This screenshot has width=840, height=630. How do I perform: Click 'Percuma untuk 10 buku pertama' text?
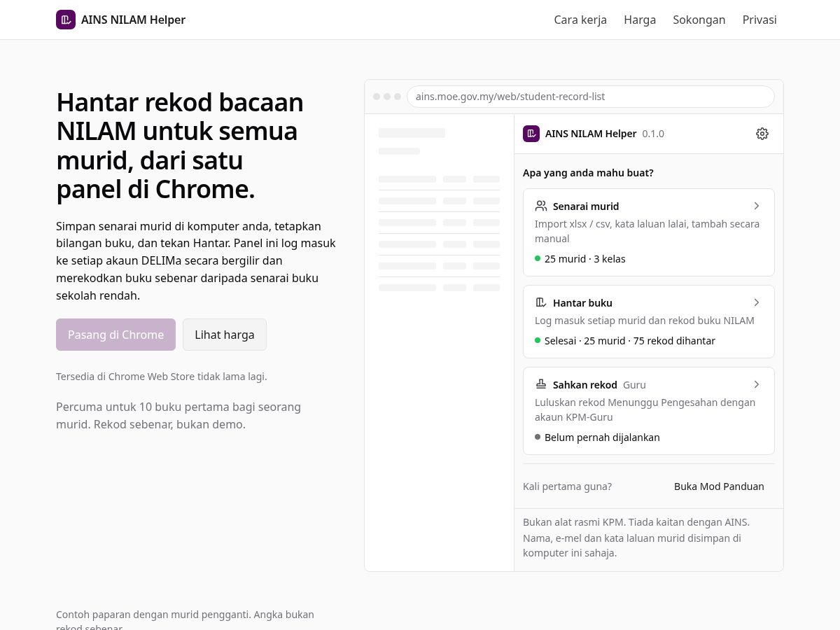tap(178, 416)
